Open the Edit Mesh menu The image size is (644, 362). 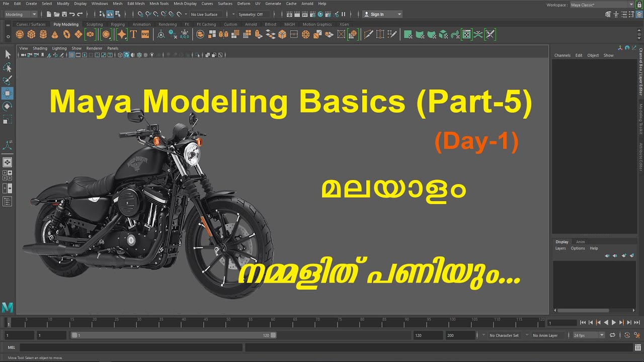[x=136, y=4]
